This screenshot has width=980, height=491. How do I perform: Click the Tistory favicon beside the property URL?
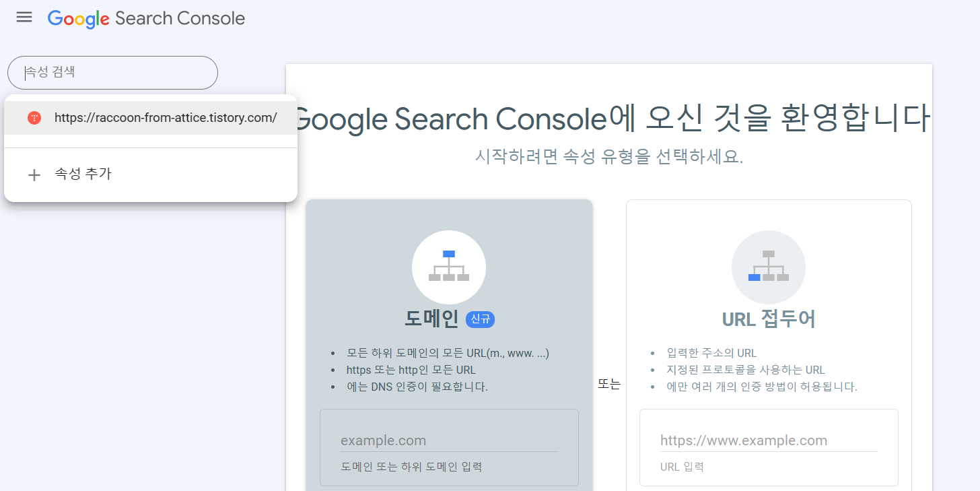pos(34,118)
